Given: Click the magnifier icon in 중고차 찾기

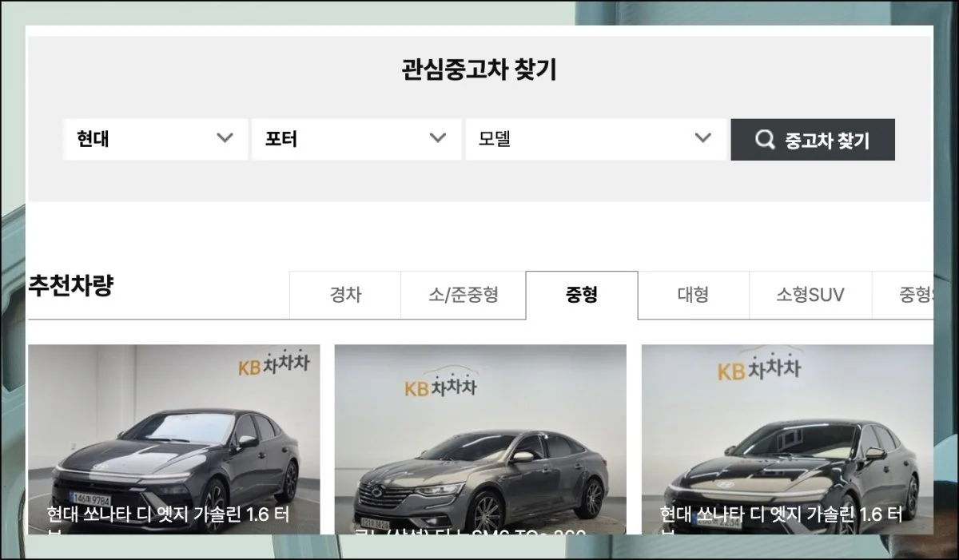Looking at the screenshot, I should (765, 140).
